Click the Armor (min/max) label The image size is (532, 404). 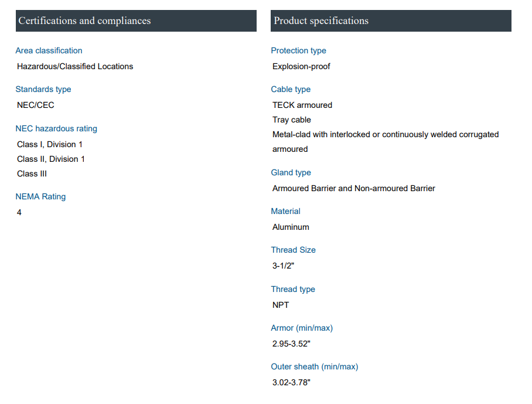click(302, 328)
